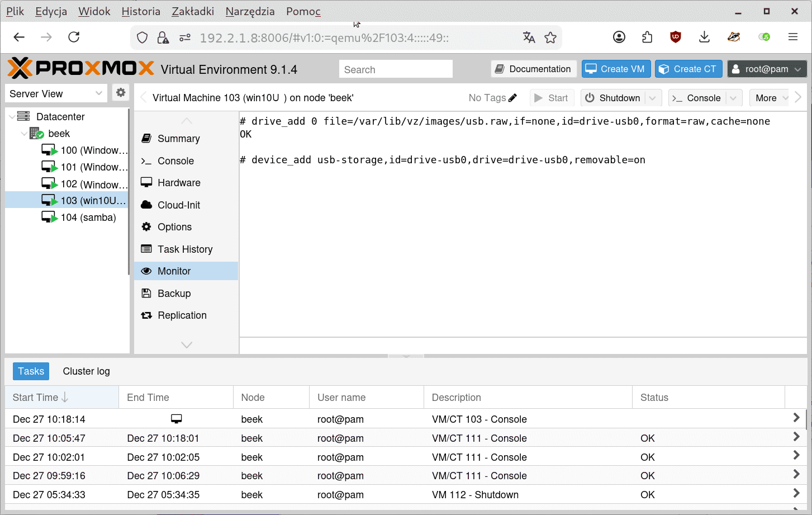Screen dimensions: 812x515
Task: Click the Replication arrows icon
Action: 147,315
